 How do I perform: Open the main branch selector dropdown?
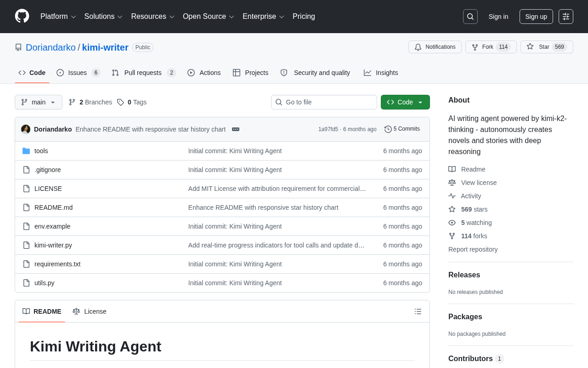39,102
